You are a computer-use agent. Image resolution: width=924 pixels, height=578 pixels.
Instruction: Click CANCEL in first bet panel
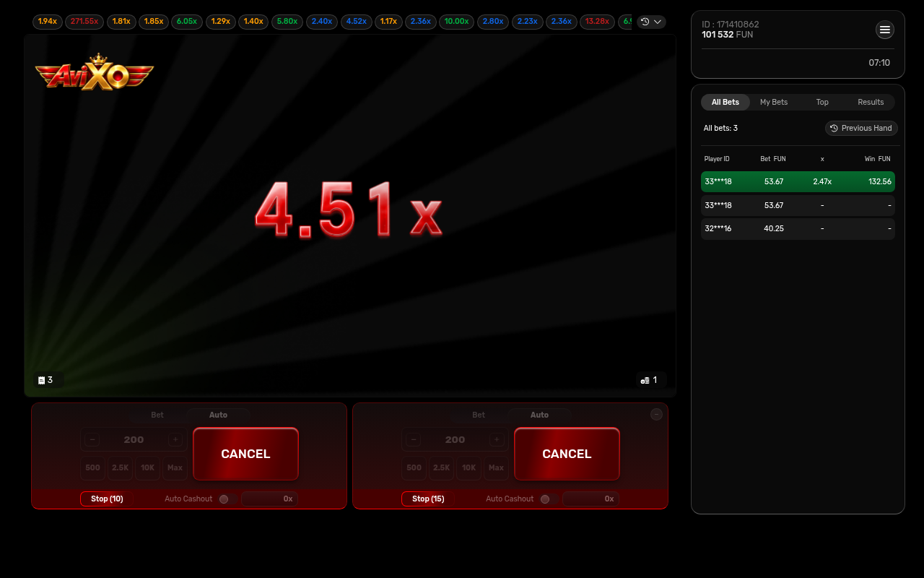(245, 454)
